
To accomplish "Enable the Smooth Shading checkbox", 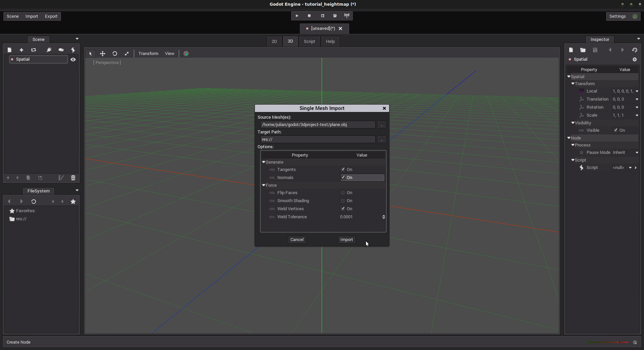I will click(x=343, y=201).
